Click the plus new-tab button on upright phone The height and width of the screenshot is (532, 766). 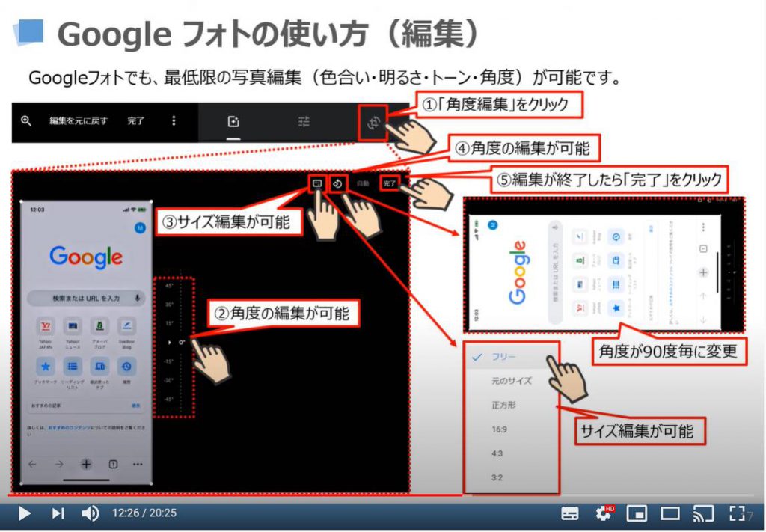(x=86, y=464)
